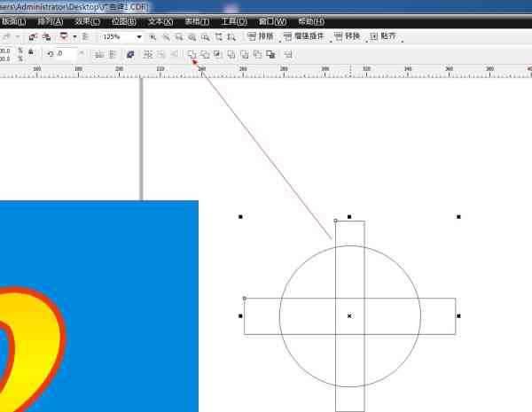The height and width of the screenshot is (412, 532).
Task: Click the Back minus front icon
Action: pyautogui.click(x=257, y=54)
